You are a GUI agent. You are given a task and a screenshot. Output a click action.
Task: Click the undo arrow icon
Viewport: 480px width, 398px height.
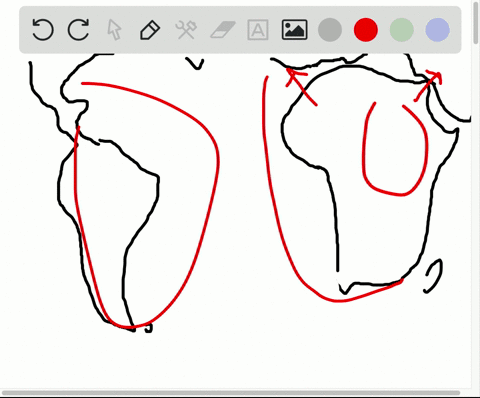pos(43,30)
